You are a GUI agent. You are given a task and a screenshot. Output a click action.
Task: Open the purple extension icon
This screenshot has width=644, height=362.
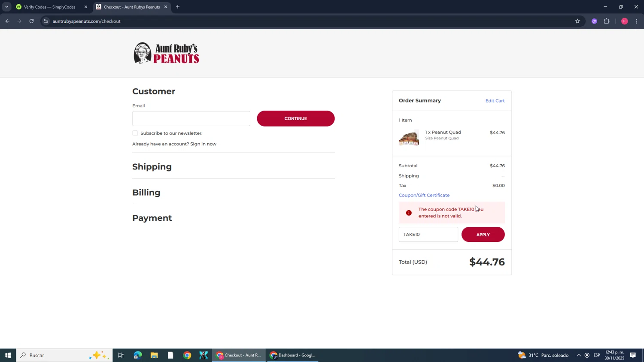[594, 21]
